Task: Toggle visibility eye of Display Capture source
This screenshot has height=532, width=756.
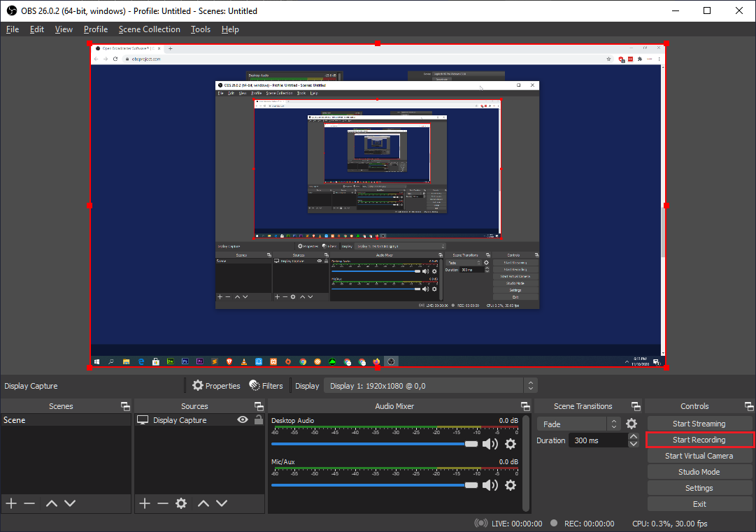Action: coord(243,419)
